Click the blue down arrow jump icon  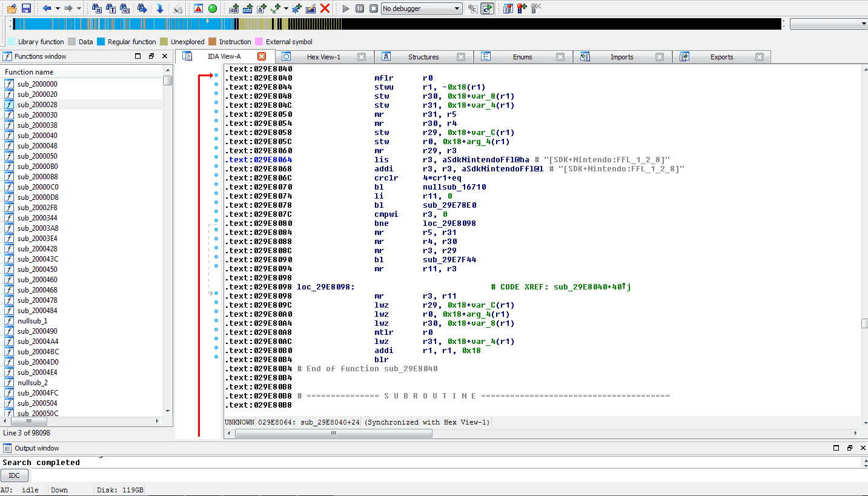pos(160,8)
